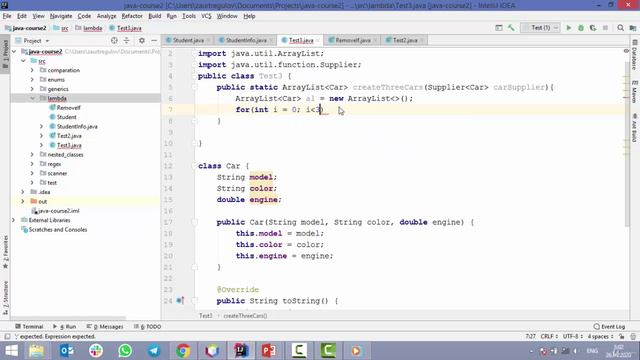Toggle the 0: Messages tool window
The height and width of the screenshot is (360, 640).
tap(105, 327)
